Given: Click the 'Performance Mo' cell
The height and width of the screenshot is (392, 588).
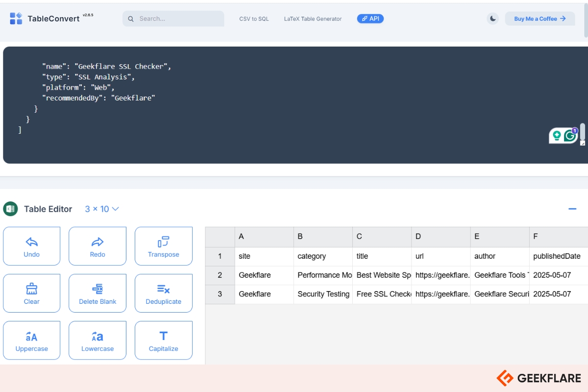Looking at the screenshot, I should [323, 275].
